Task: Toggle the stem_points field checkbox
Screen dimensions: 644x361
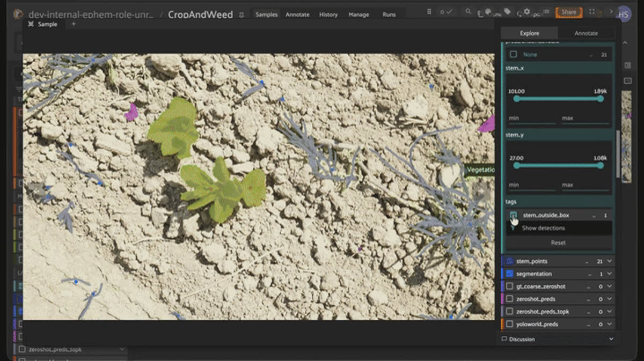Action: [x=510, y=261]
